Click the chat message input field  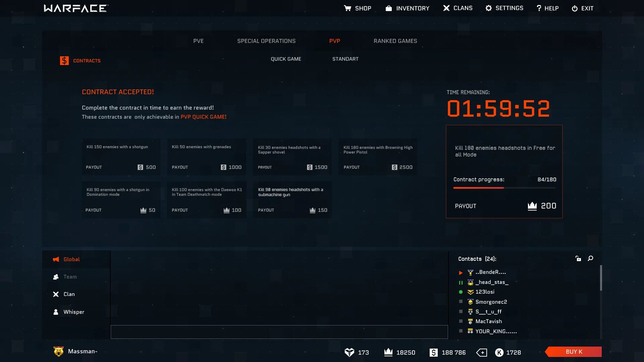click(279, 332)
